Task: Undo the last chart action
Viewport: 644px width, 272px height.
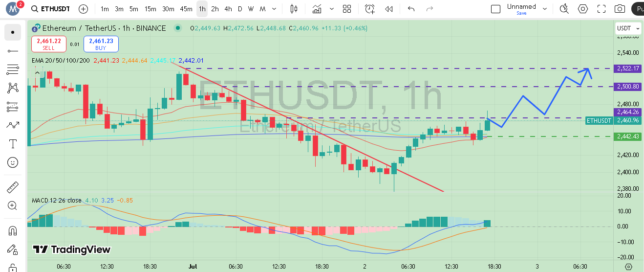Action: [x=411, y=9]
